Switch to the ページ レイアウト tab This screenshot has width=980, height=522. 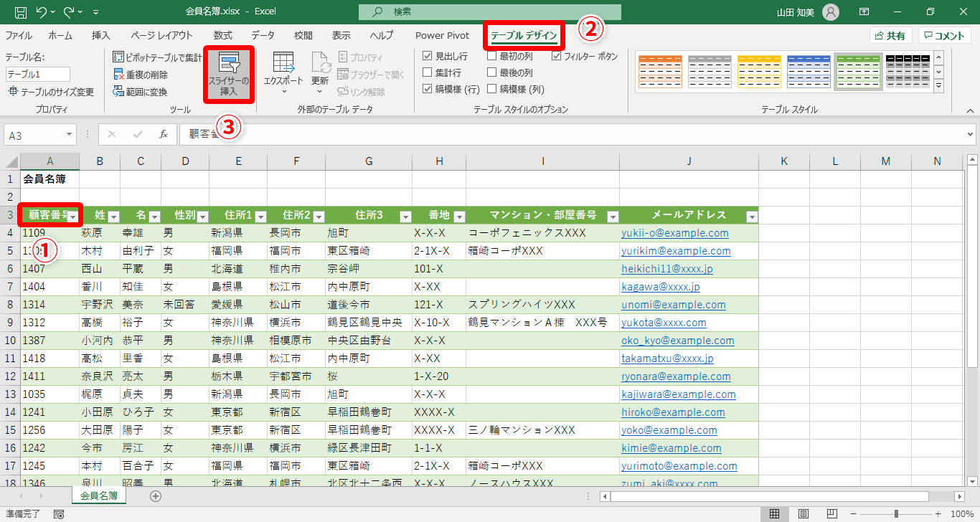point(161,36)
